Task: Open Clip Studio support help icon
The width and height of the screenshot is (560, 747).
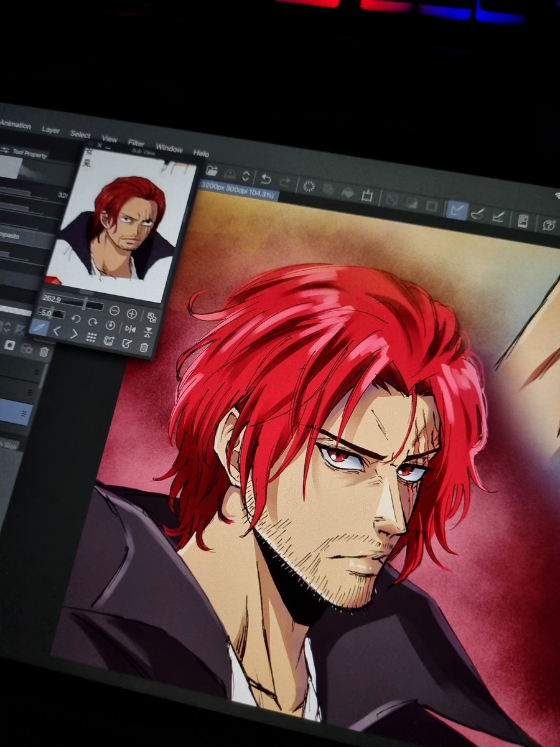Action: click(549, 225)
